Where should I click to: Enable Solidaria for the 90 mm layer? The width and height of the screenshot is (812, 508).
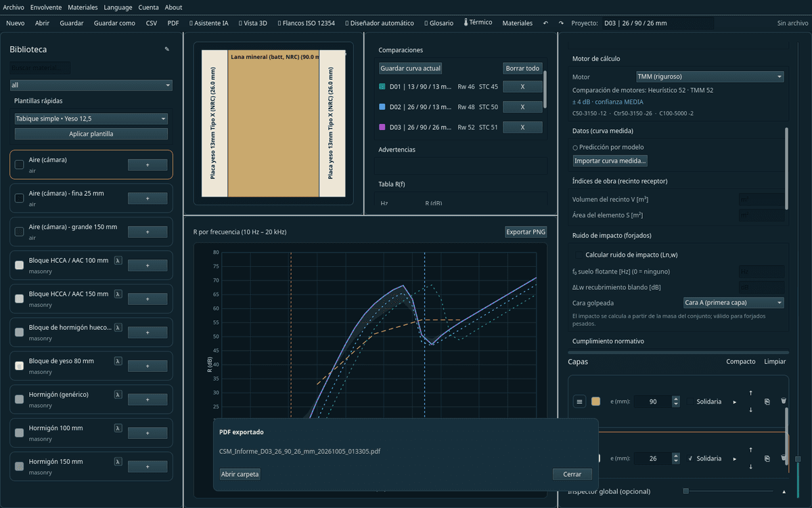click(x=691, y=402)
